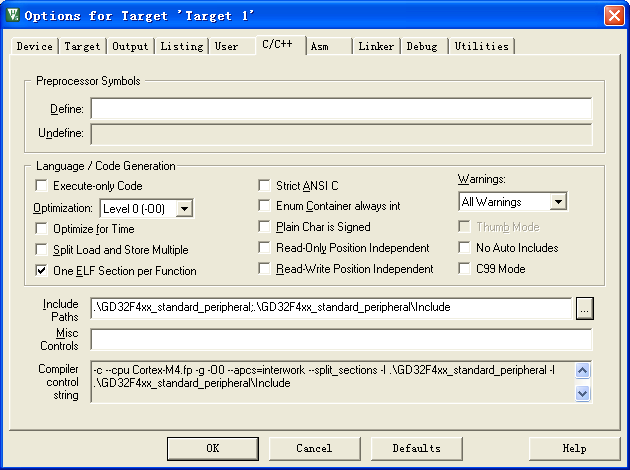The height and width of the screenshot is (470, 630).
Task: Click the browse button beside Include Paths
Action: tap(585, 308)
